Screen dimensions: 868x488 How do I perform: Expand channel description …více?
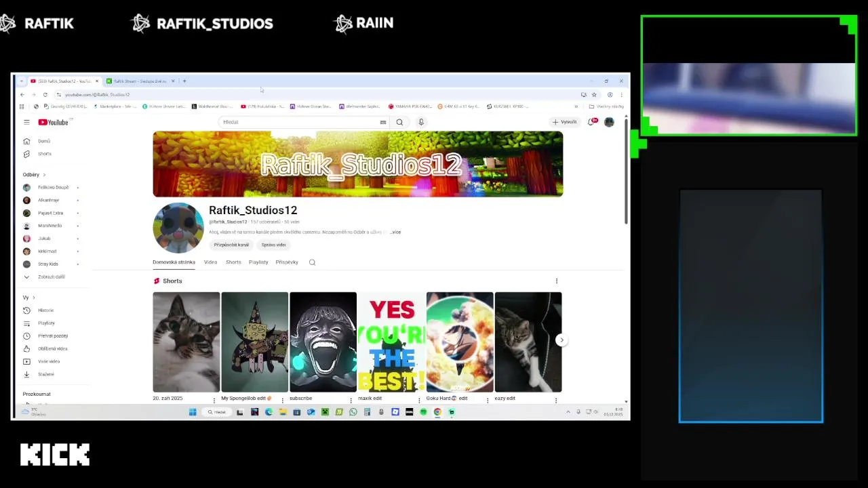[x=395, y=232]
